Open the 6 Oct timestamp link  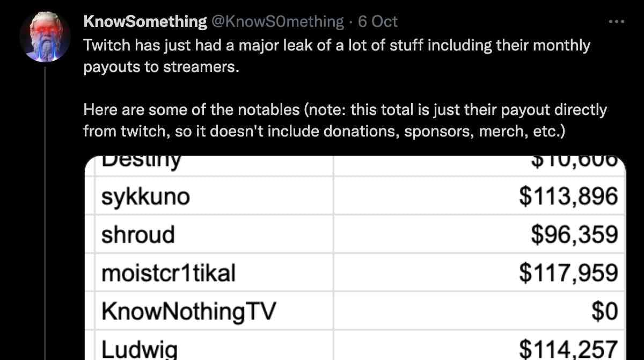pos(378,21)
